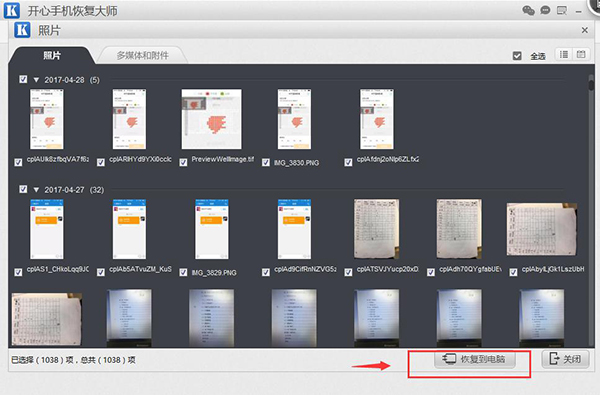Click the WeChat icon in title bar

[528, 10]
